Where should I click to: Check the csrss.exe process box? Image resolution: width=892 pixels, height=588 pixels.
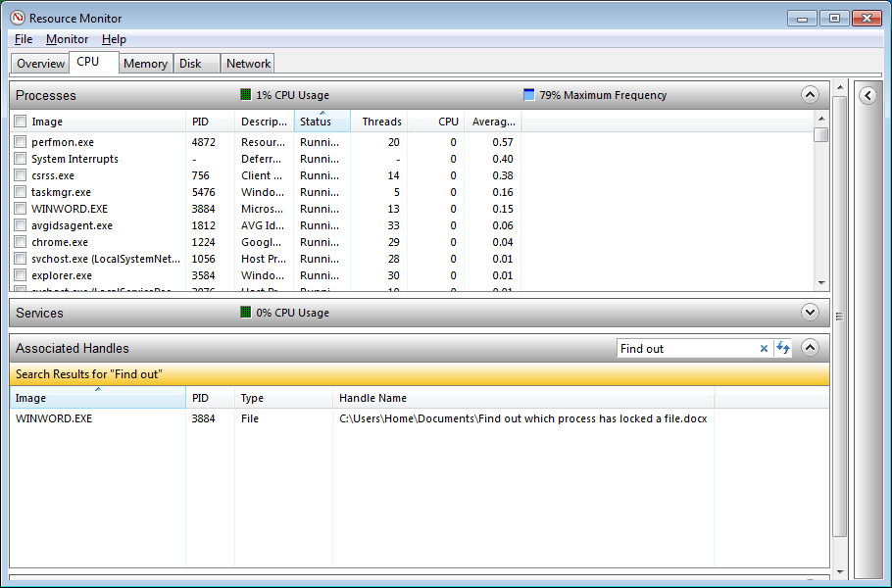point(21,175)
